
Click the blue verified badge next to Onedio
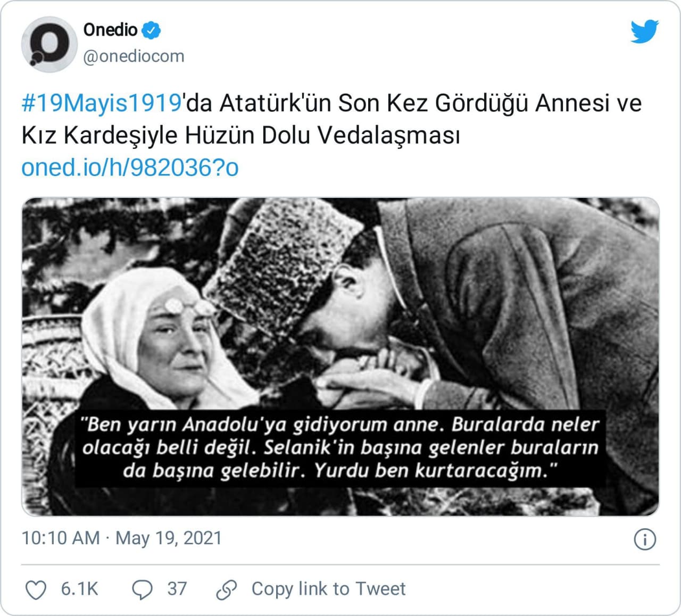coord(152,30)
